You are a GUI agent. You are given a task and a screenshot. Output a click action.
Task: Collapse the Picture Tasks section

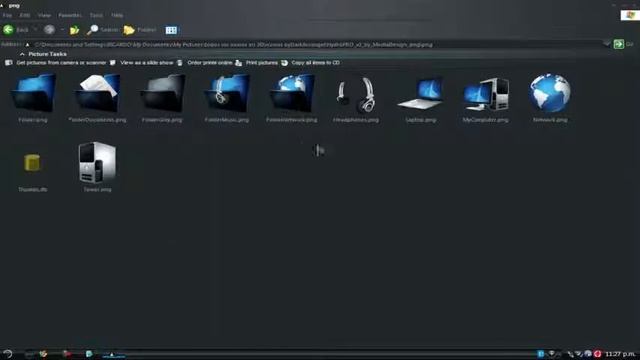point(22,54)
